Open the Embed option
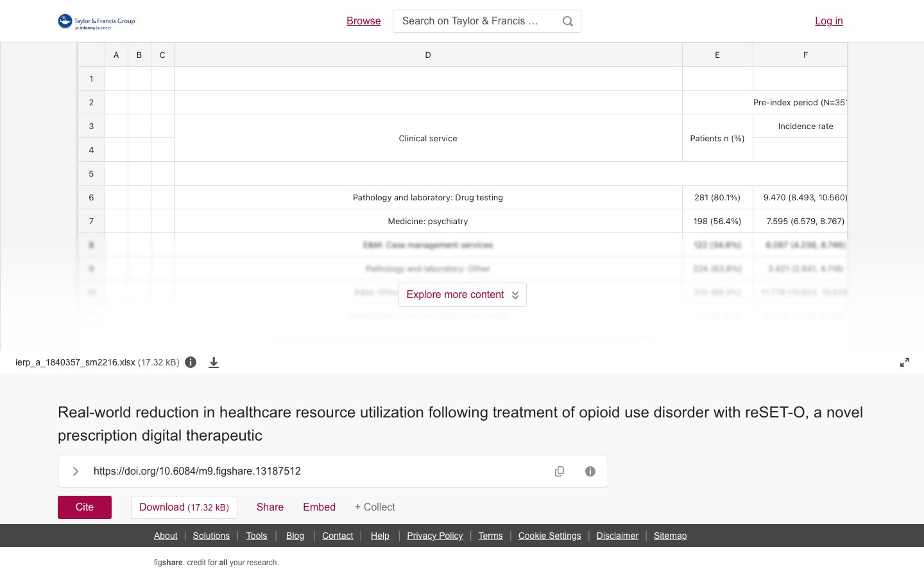The image size is (924, 578). click(x=319, y=507)
